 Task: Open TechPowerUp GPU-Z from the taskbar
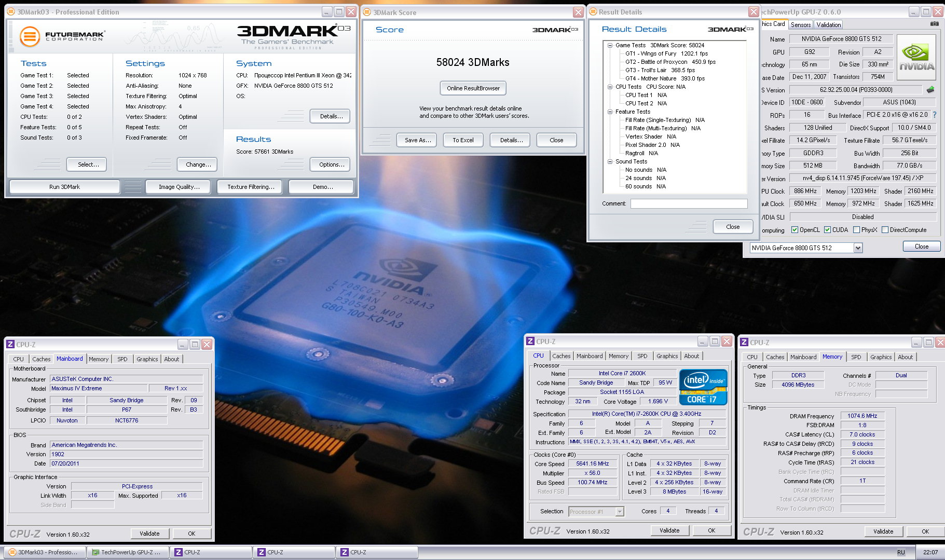(x=128, y=552)
